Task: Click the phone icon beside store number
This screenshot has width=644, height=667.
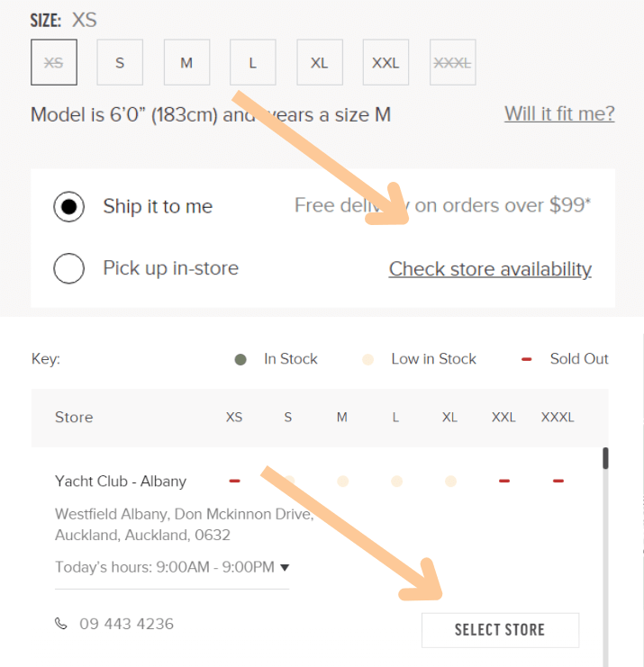Action: coord(61,624)
